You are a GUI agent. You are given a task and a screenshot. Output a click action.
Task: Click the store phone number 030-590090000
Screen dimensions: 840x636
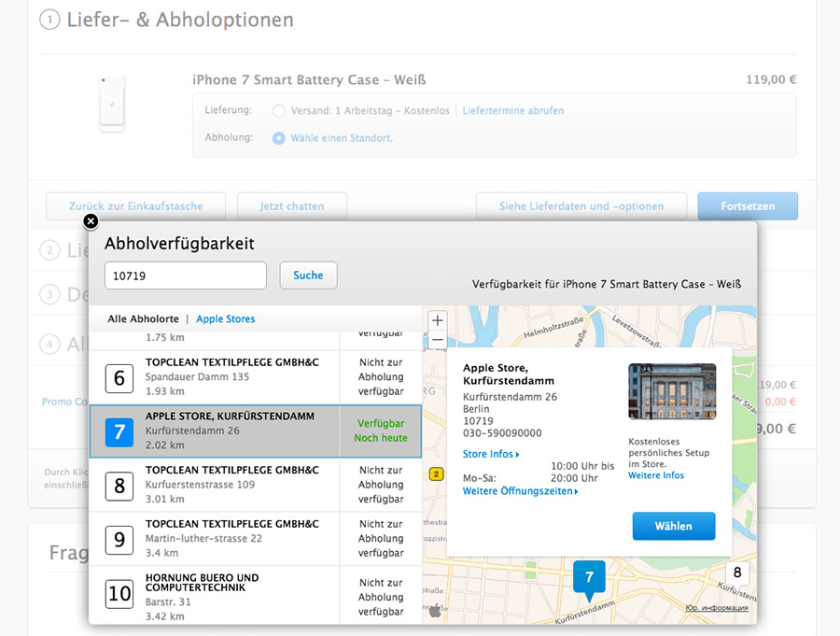click(502, 433)
